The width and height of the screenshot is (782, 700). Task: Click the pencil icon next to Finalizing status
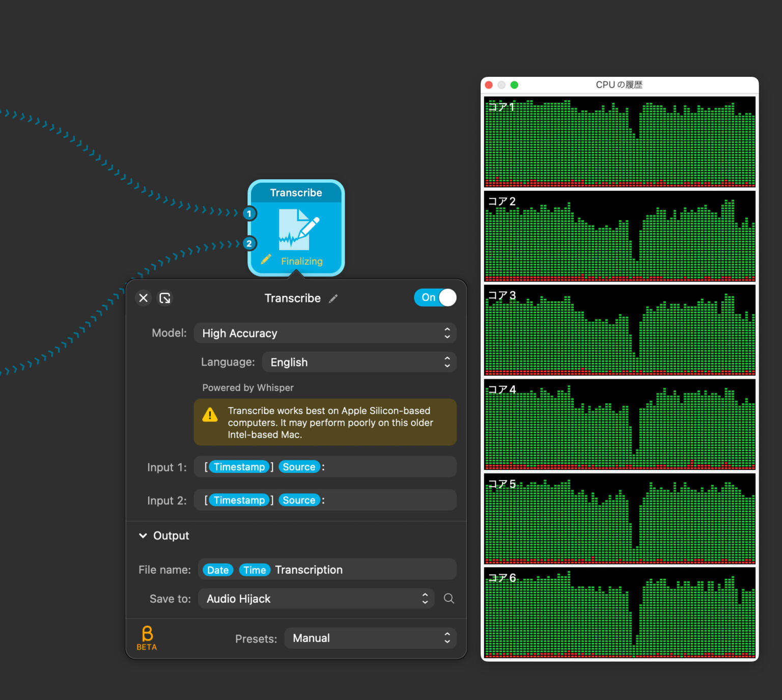click(x=266, y=259)
